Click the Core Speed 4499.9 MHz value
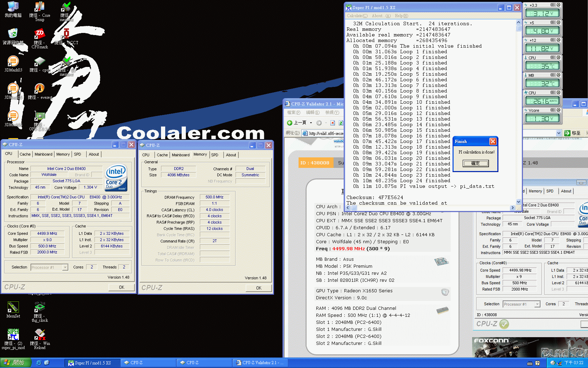This screenshot has width=588, height=368. point(47,233)
